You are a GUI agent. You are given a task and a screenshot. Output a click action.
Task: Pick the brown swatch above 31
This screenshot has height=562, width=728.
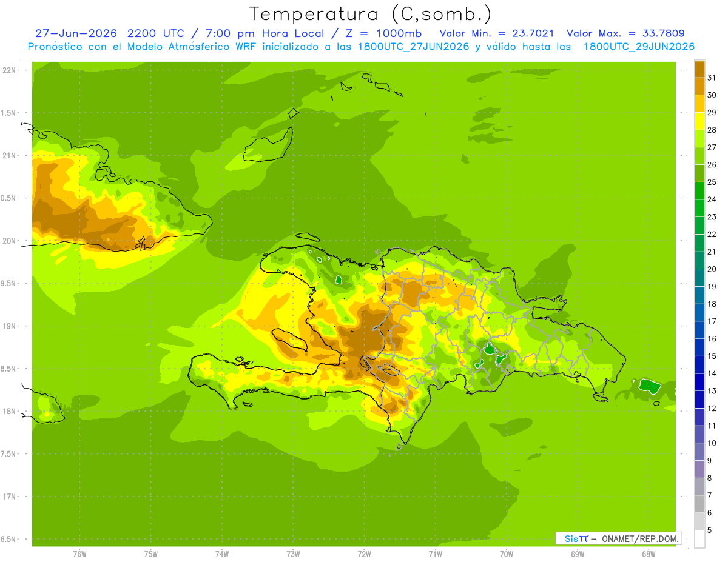(699, 69)
